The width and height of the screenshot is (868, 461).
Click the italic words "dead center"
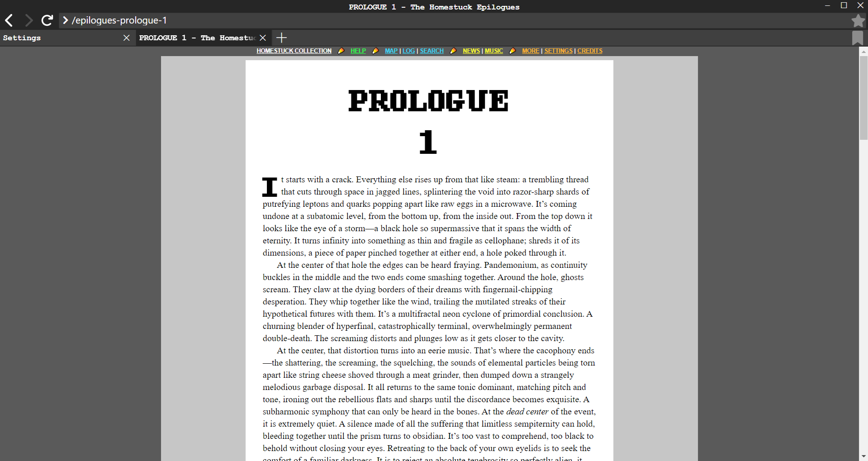pyautogui.click(x=527, y=412)
